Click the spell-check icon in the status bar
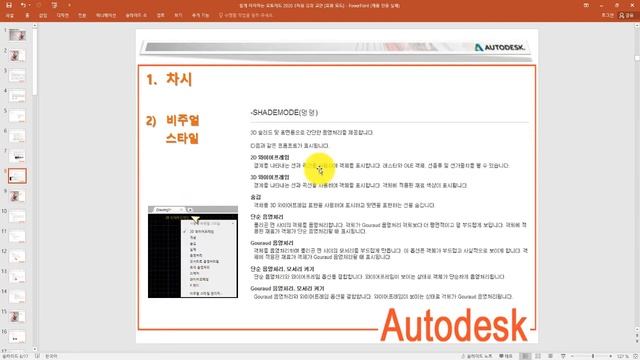The height and width of the screenshot is (360, 640). tap(37, 356)
